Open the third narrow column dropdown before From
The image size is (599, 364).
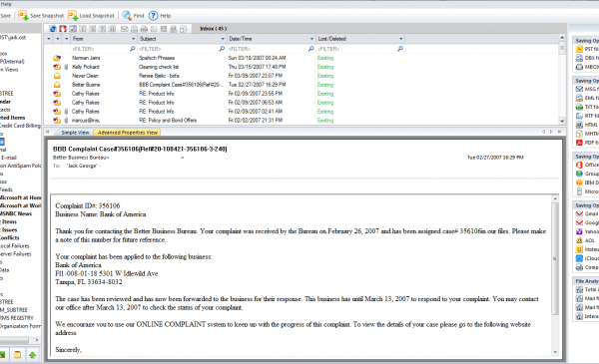66,39
